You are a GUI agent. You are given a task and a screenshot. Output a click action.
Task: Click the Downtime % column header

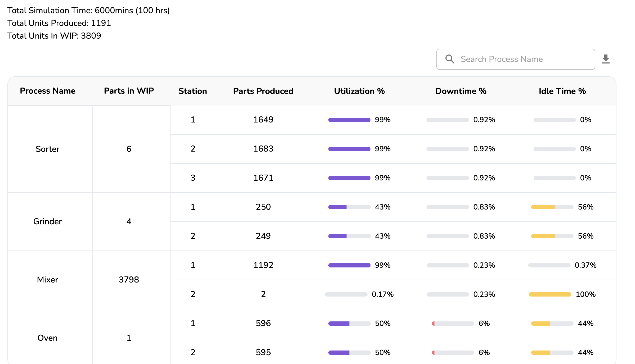[460, 91]
